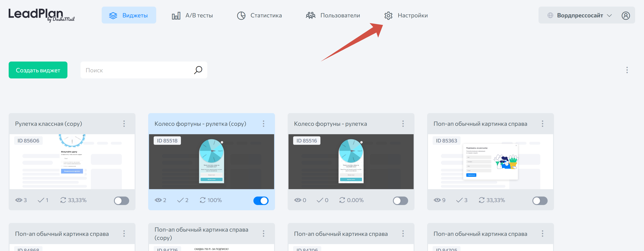Click views eye icon on ID 85516 card
The height and width of the screenshot is (251, 644).
298,200
